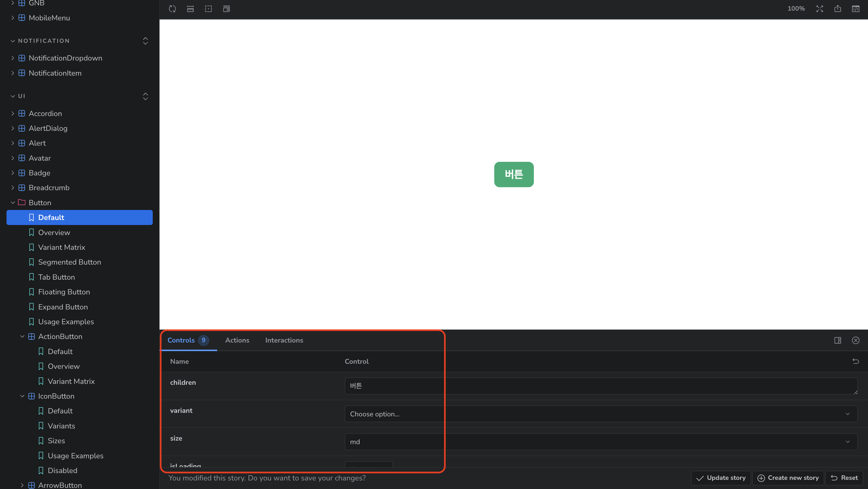Open the size dropdown showing md
This screenshot has height=489, width=868.
coord(601,441)
